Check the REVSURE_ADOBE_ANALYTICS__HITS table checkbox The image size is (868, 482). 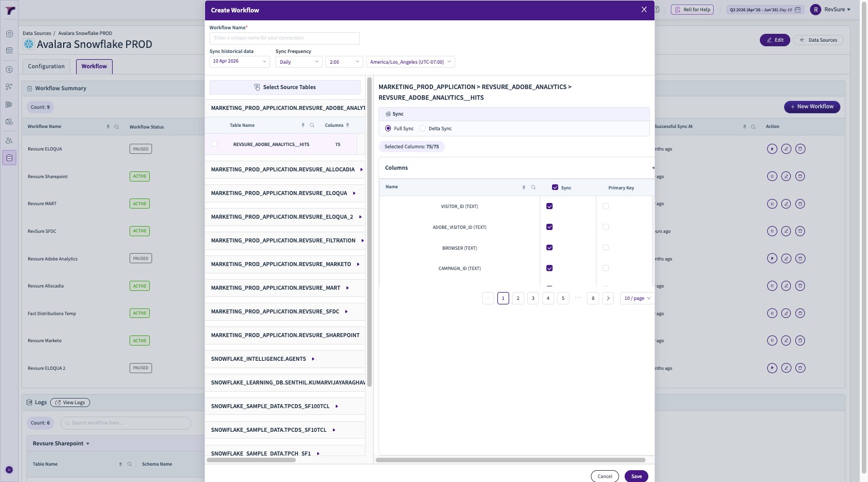point(214,144)
